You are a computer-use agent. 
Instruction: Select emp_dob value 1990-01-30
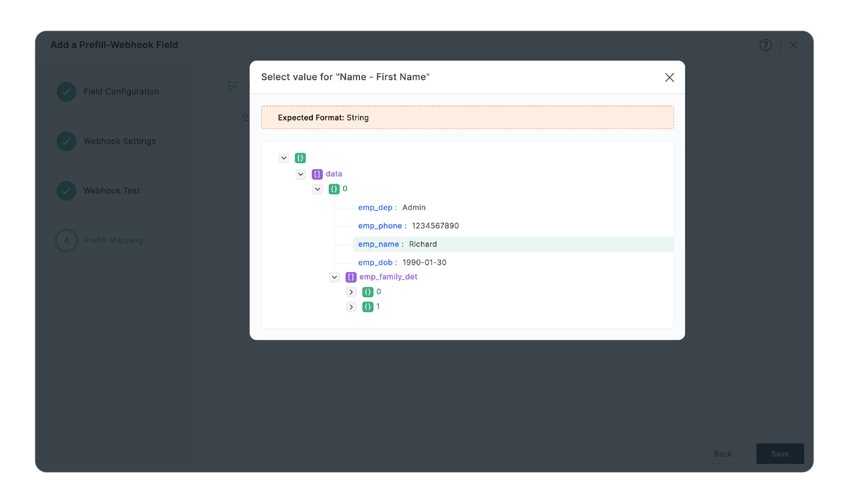coord(424,262)
